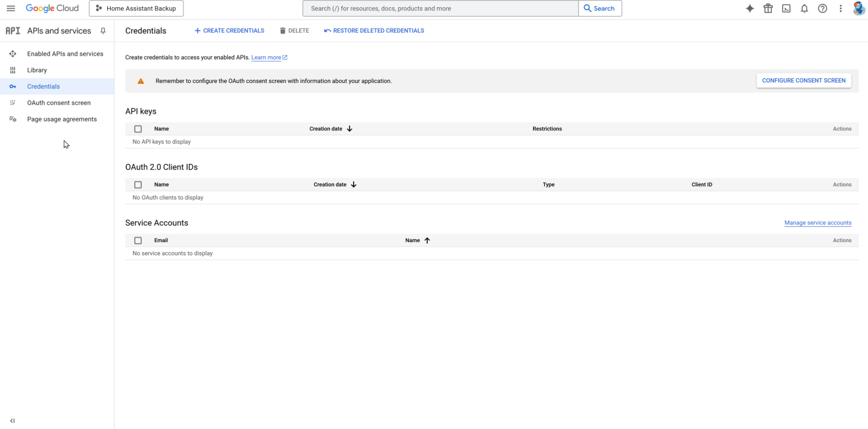Select all Service Accounts checkbox

click(x=138, y=240)
